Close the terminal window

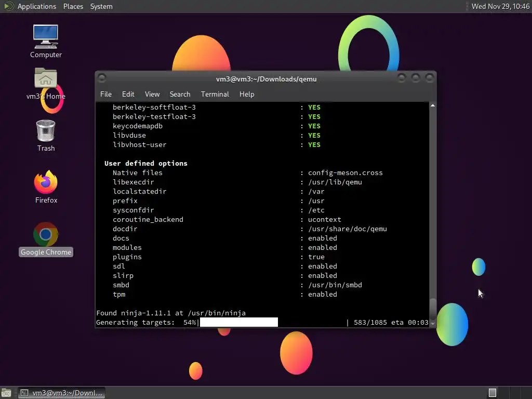(430, 78)
